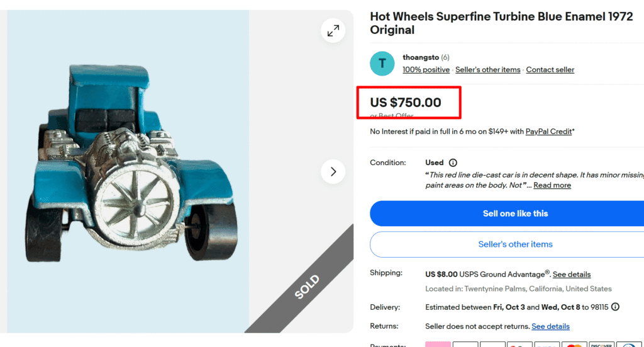This screenshot has height=347, width=644.
Task: Click the US $750.00 price text
Action: click(406, 103)
